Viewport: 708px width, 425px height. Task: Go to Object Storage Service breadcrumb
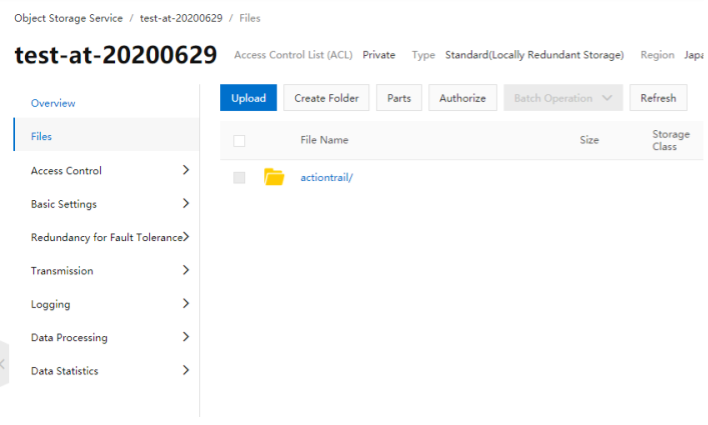[69, 18]
